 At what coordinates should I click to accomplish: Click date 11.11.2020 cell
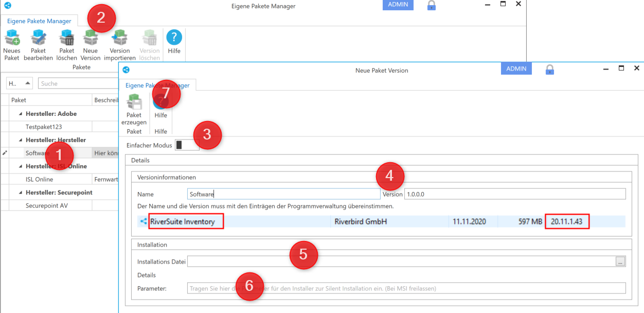(x=469, y=222)
